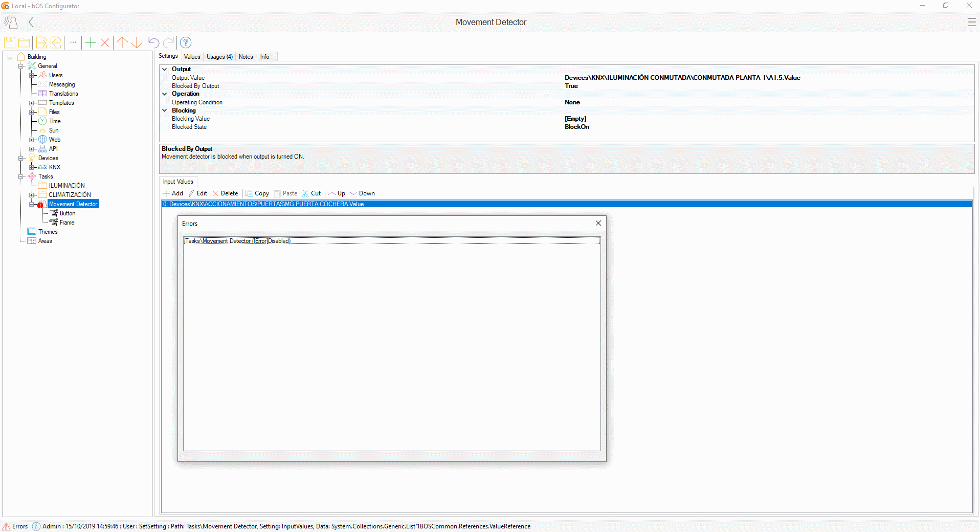Collapse the Blocking settings group
This screenshot has height=532, width=980.
click(165, 110)
